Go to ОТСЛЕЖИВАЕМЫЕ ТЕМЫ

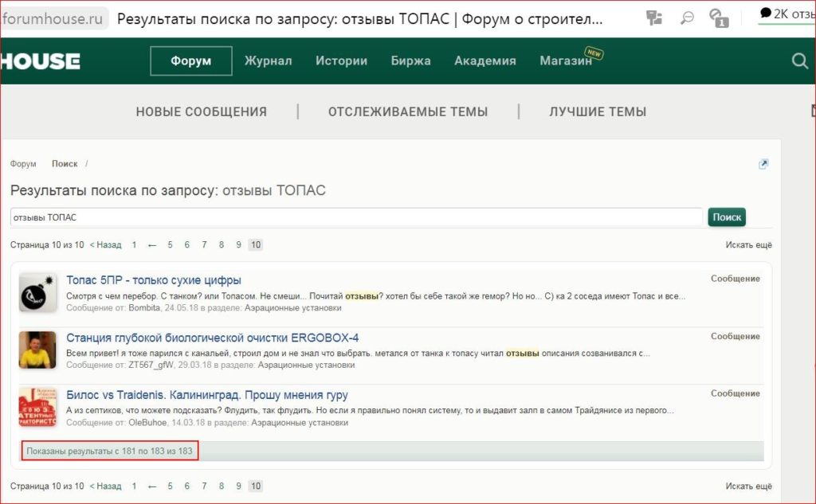point(408,111)
